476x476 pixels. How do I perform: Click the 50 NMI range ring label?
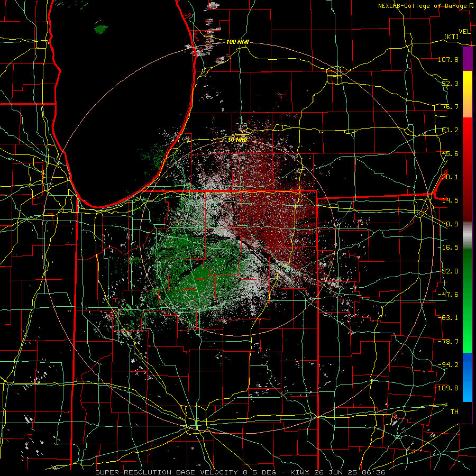pyautogui.click(x=237, y=140)
